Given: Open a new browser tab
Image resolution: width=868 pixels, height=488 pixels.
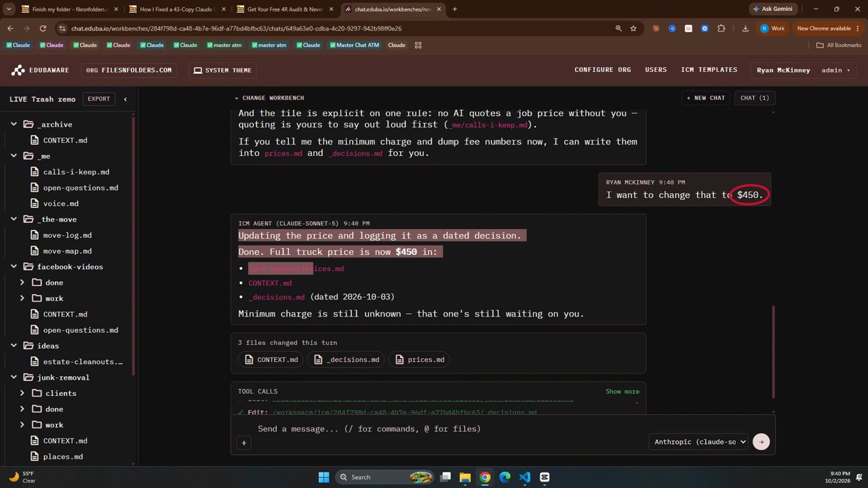Looking at the screenshot, I should 454,9.
